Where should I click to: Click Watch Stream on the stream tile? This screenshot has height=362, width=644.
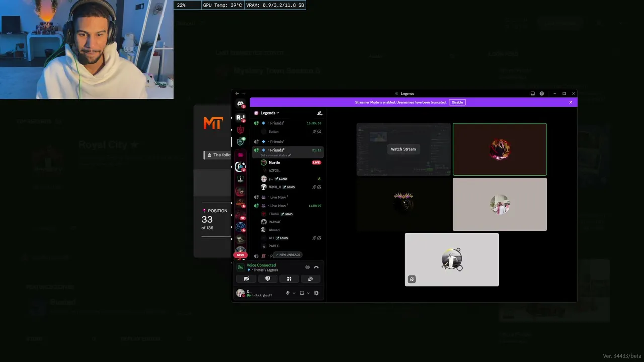pos(404,149)
